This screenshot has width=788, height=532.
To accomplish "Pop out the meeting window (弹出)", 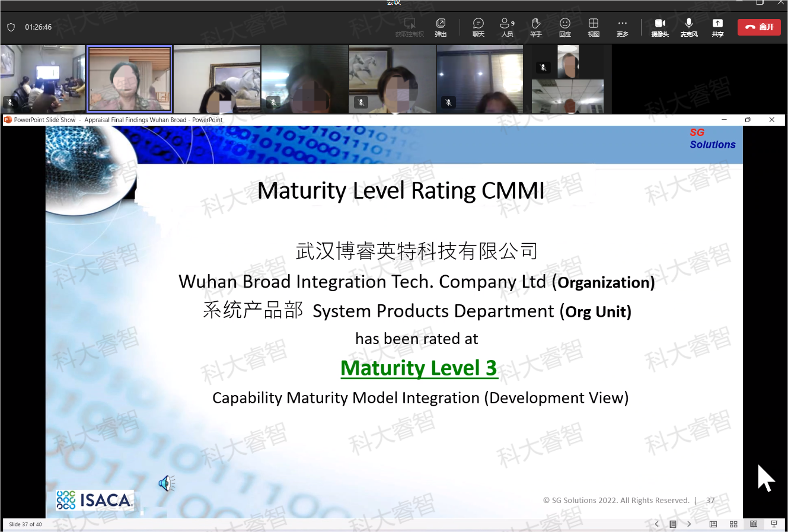I will point(441,27).
